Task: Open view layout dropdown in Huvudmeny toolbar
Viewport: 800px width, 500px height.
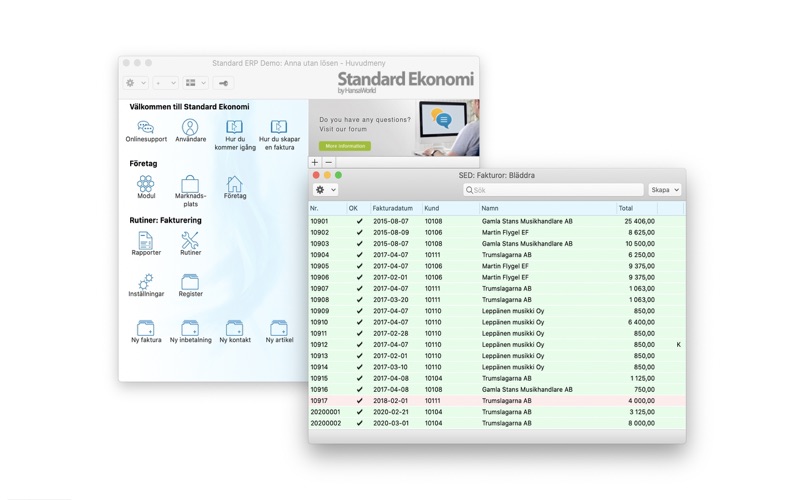Action: point(195,83)
